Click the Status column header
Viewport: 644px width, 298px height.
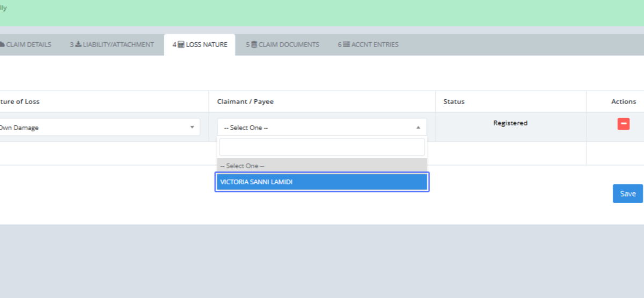point(454,101)
